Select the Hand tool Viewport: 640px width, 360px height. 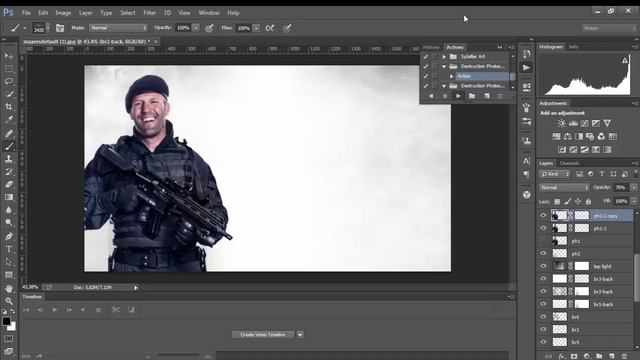[9, 288]
